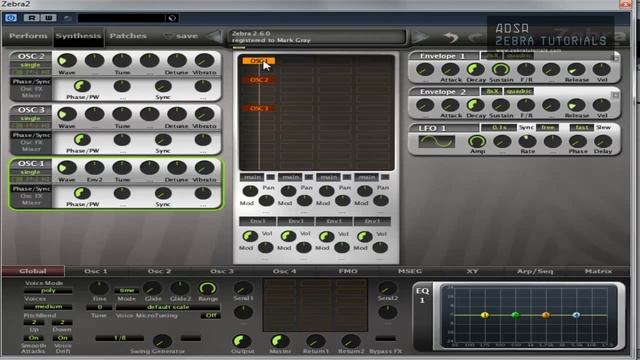
Task: Click the undo arrow icon
Action: tap(451, 38)
